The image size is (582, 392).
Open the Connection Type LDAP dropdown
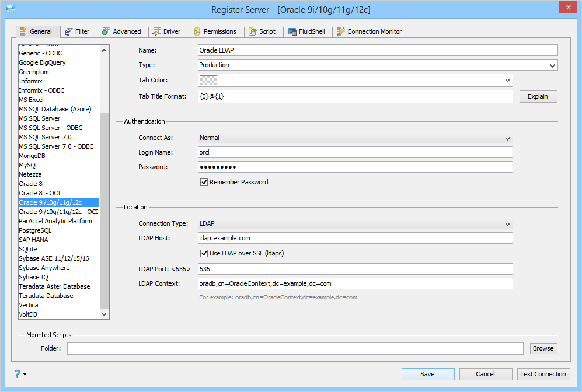click(x=356, y=223)
